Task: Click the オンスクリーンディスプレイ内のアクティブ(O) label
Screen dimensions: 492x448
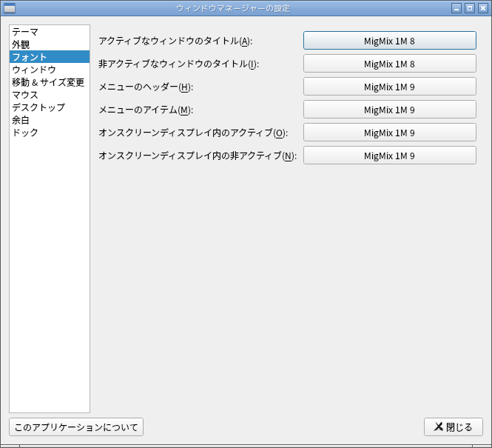Action: [x=193, y=133]
